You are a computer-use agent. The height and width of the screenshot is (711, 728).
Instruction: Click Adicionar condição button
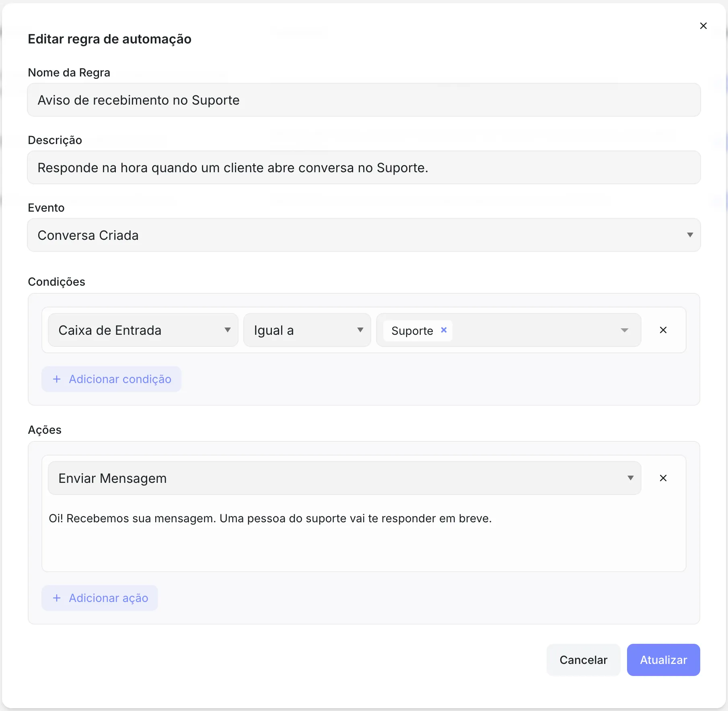tap(111, 379)
